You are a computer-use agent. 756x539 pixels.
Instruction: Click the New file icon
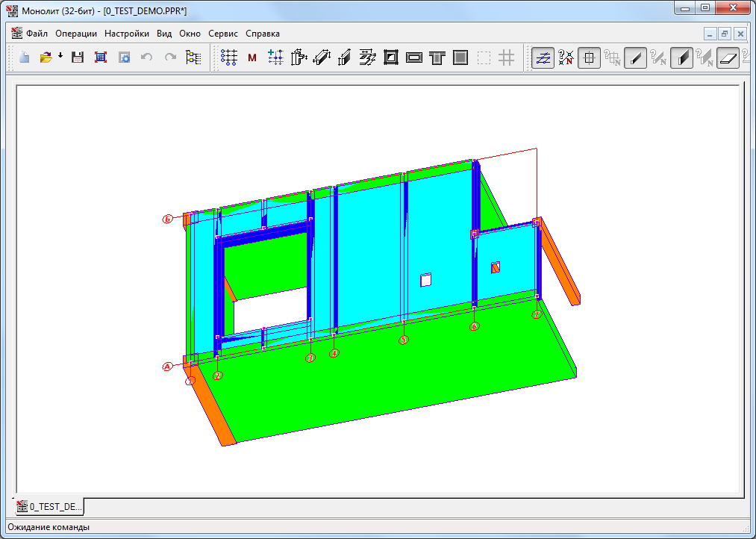point(24,57)
